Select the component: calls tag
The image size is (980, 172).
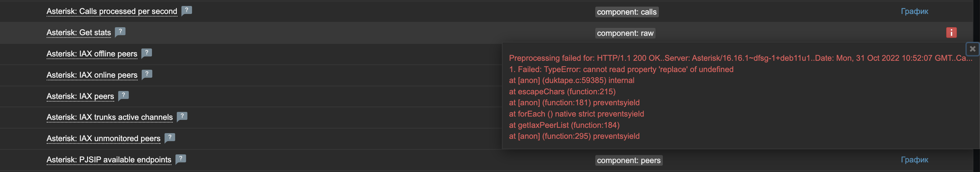(627, 12)
